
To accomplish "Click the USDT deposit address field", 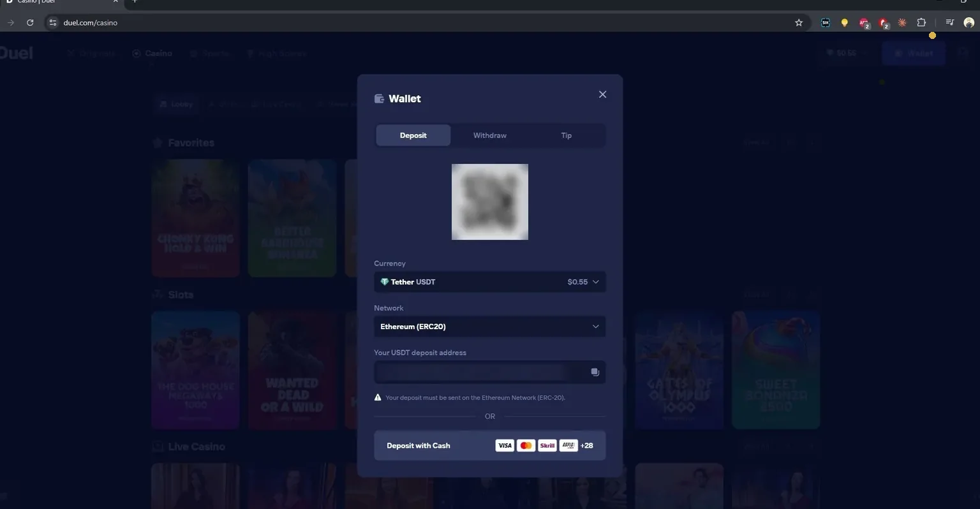I will pyautogui.click(x=490, y=372).
